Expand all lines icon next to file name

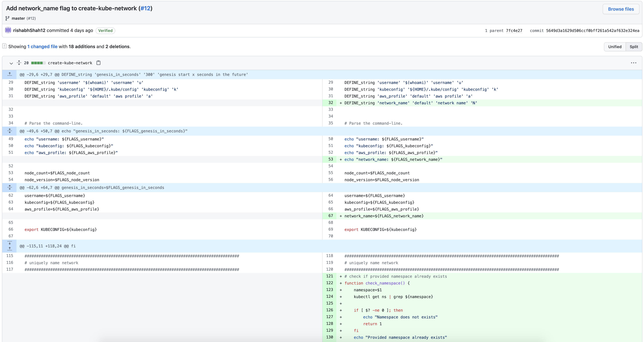coord(19,63)
